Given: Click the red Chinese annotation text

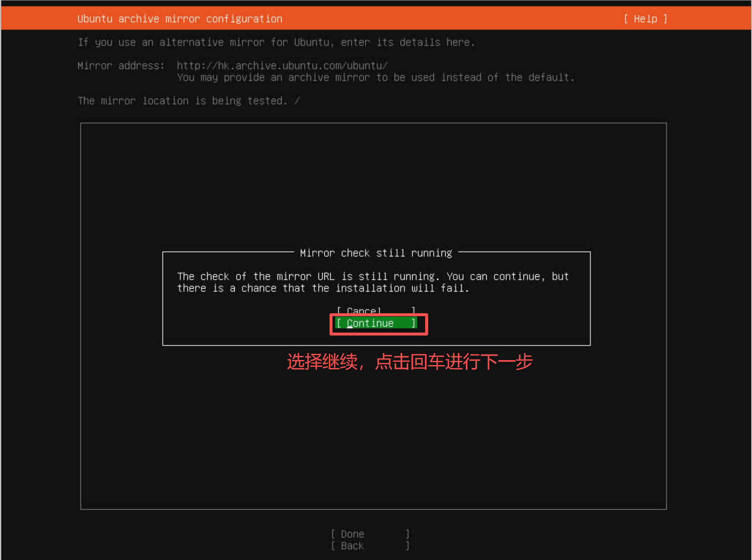Looking at the screenshot, I should pyautogui.click(x=409, y=362).
